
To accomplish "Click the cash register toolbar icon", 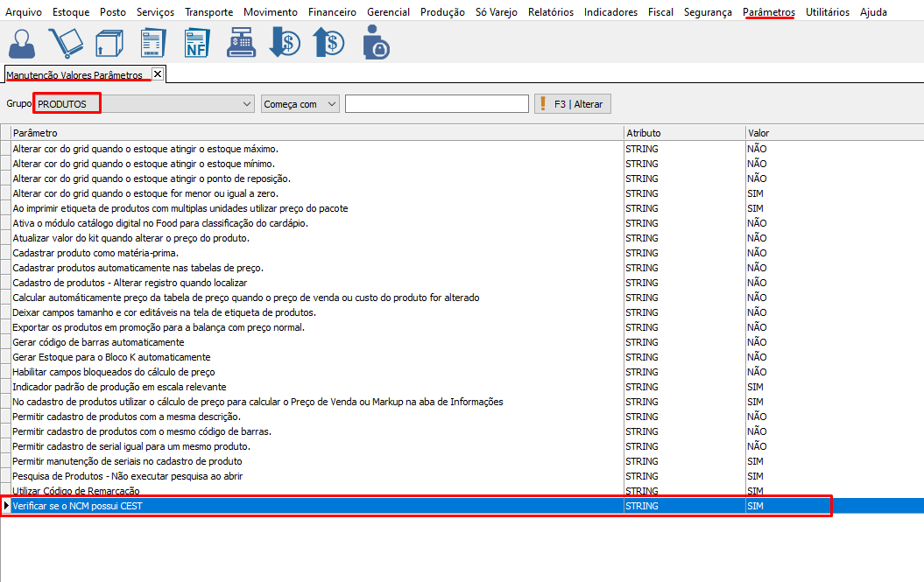I will click(x=240, y=43).
